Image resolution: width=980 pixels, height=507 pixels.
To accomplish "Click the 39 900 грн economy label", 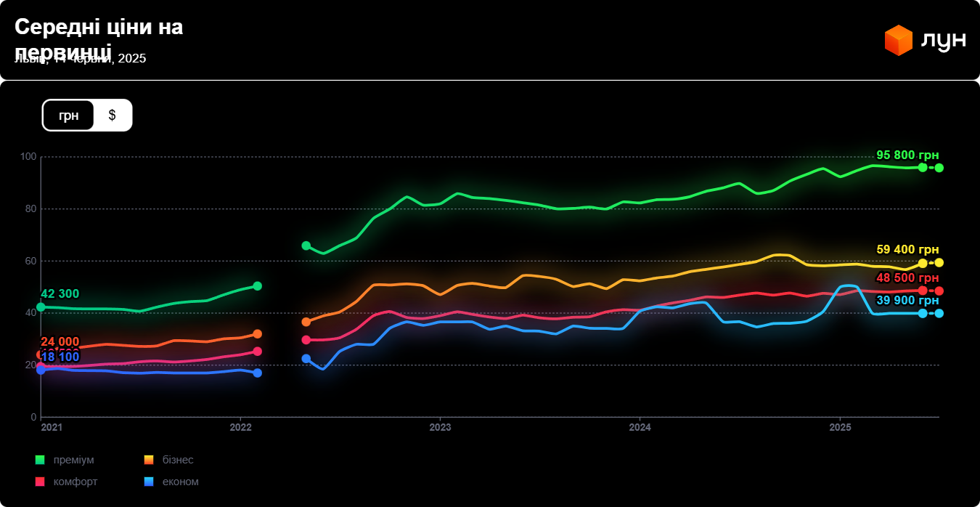I will click(907, 301).
